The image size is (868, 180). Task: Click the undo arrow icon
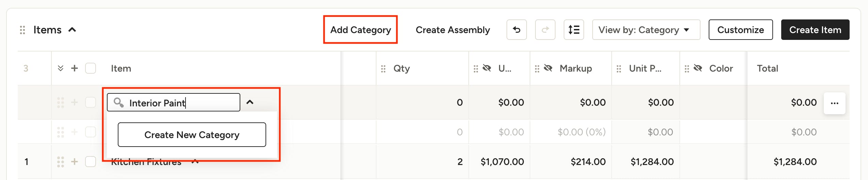click(x=516, y=30)
